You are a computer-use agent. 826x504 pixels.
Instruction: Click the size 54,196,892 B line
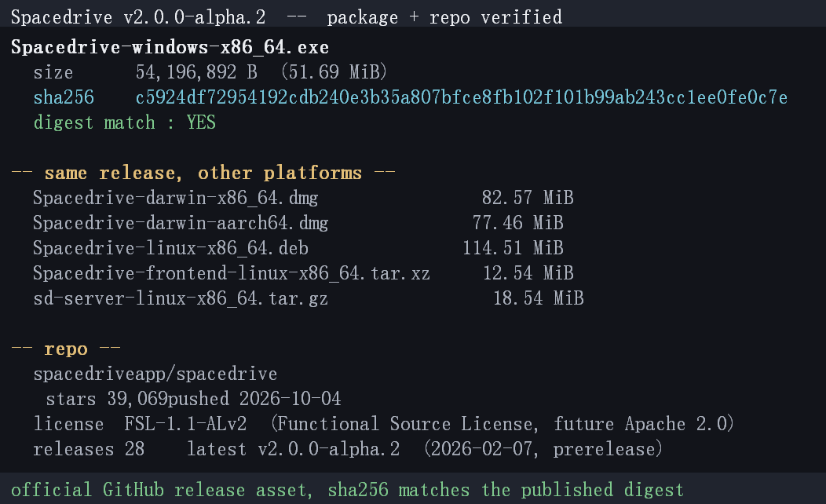[x=210, y=72]
